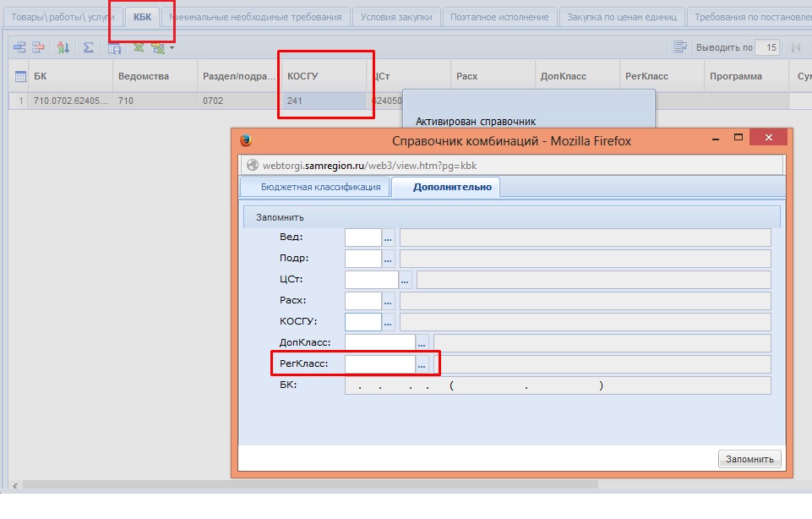Click the ДопКласс code input field
Image resolution: width=812 pixels, height=519 pixels.
pos(379,343)
